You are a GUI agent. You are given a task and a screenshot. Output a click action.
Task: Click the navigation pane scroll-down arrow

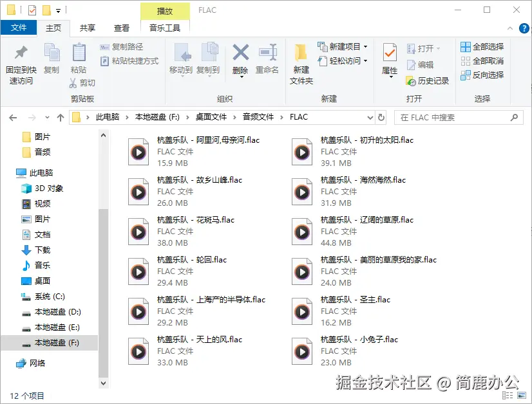pyautogui.click(x=104, y=383)
